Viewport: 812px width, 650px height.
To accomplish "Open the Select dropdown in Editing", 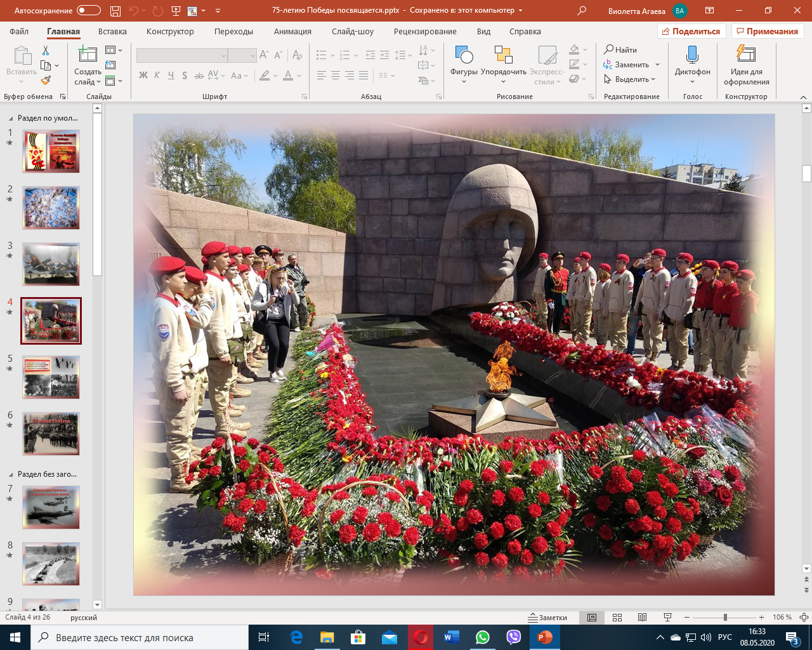I will 631,79.
